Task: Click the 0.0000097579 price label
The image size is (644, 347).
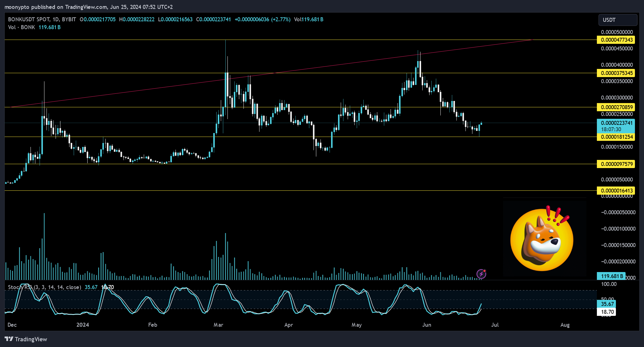Action: [x=616, y=164]
